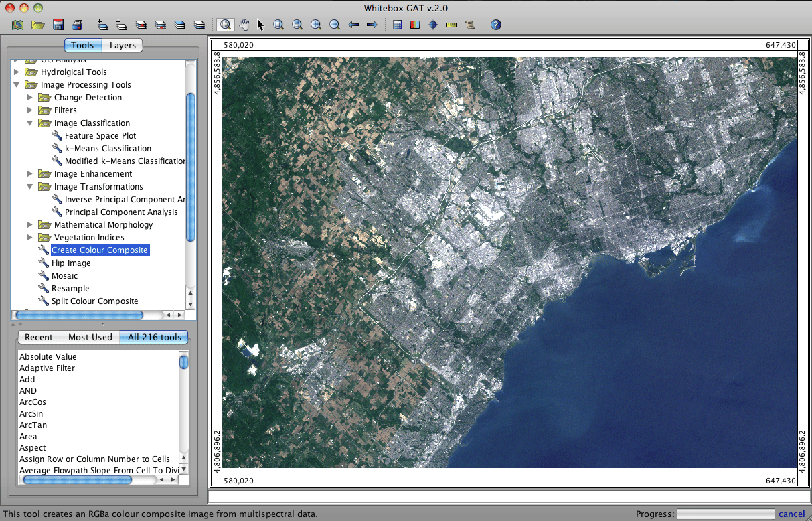Switch to the Recent tools tab
812x521 pixels.
pos(39,337)
